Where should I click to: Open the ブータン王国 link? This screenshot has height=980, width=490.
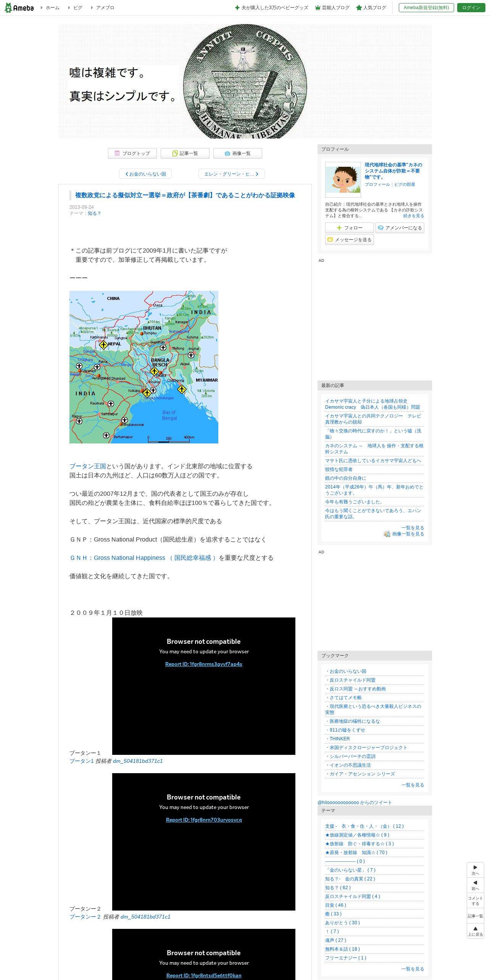88,466
